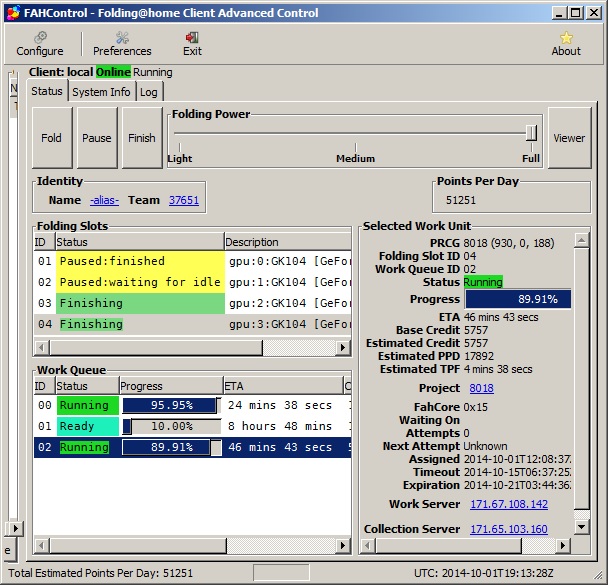The height and width of the screenshot is (585, 608).
Task: Click the Online client status label
Action: point(113,72)
